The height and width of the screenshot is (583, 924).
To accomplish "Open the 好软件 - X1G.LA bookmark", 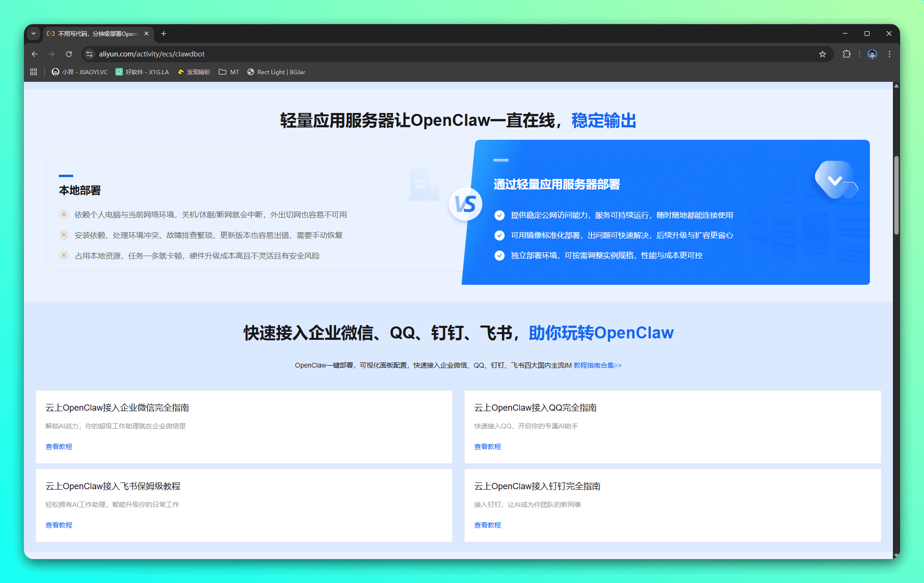I will tap(142, 72).
